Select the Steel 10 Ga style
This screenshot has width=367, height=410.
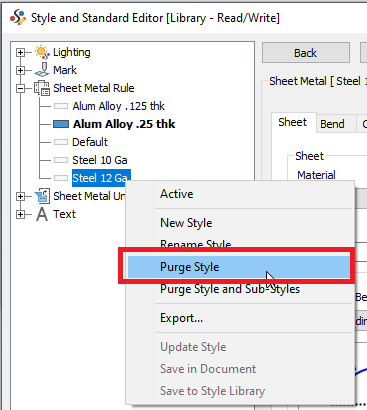100,160
